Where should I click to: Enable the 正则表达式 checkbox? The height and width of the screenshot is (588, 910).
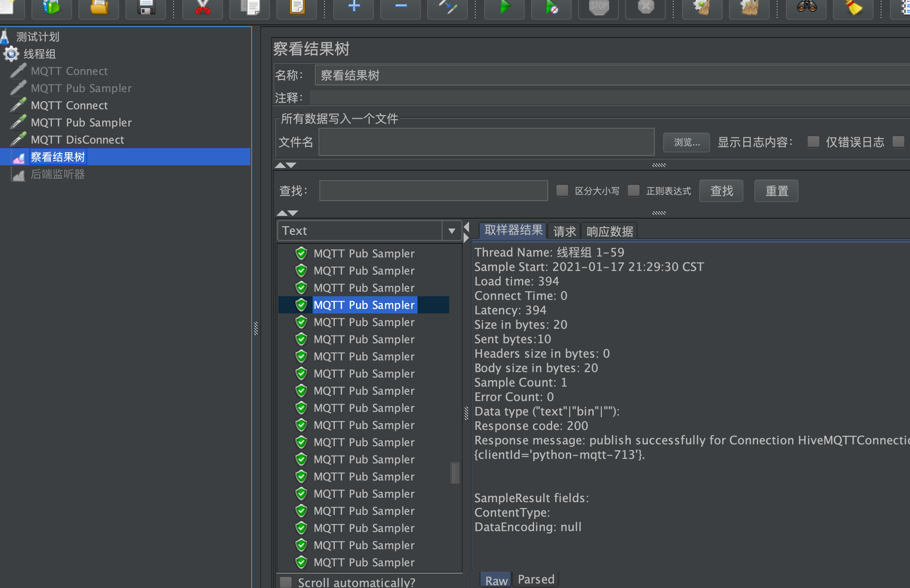pyautogui.click(x=633, y=191)
